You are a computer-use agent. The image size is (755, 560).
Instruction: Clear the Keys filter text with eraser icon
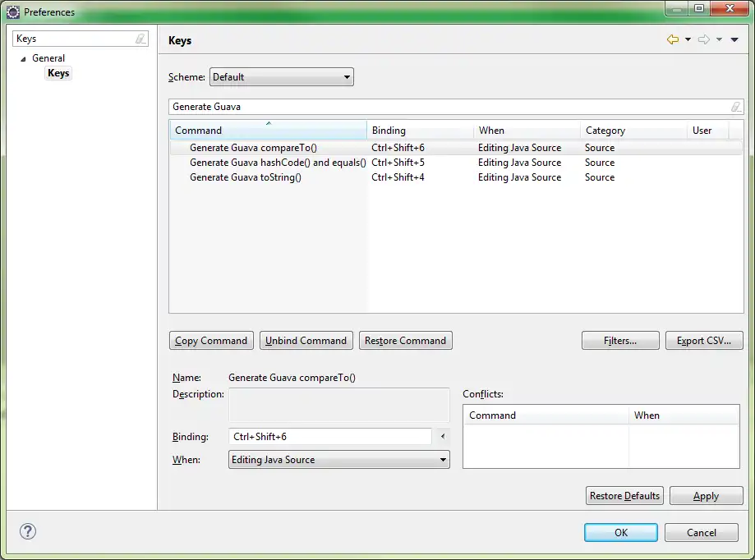pos(140,39)
